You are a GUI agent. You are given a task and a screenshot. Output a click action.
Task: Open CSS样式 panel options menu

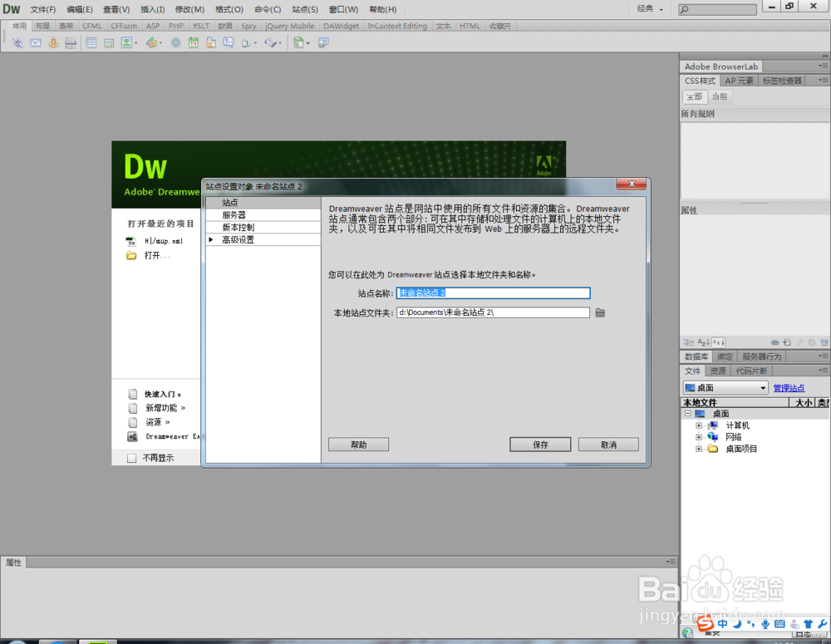coord(823,81)
